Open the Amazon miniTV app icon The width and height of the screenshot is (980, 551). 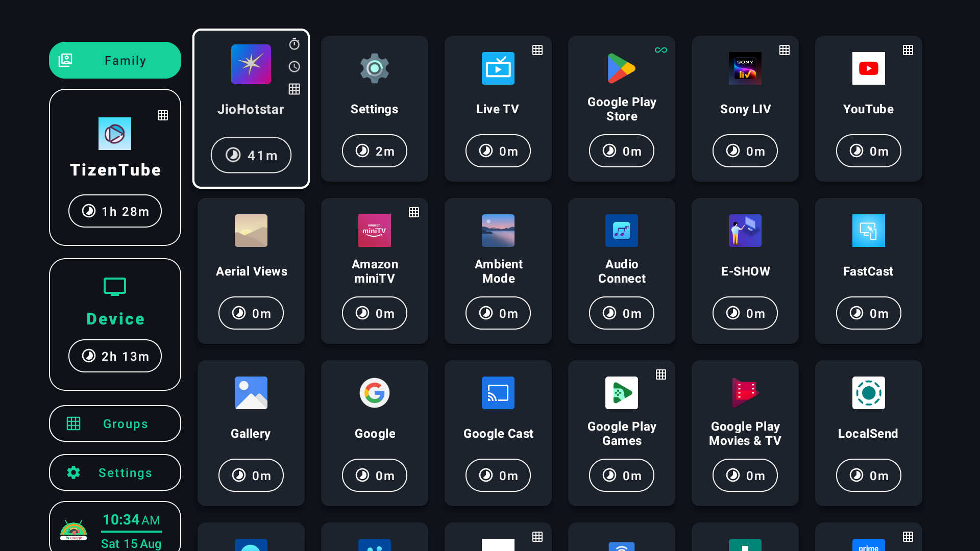tap(375, 231)
